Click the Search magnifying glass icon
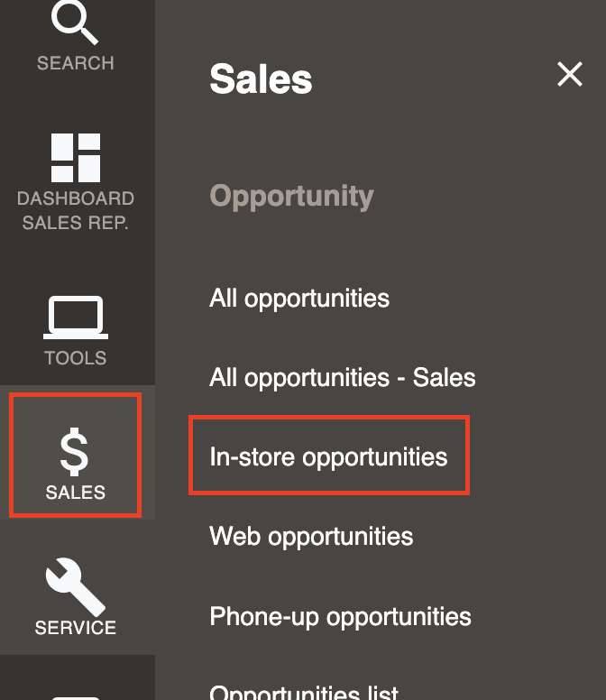The image size is (606, 700). click(75, 21)
